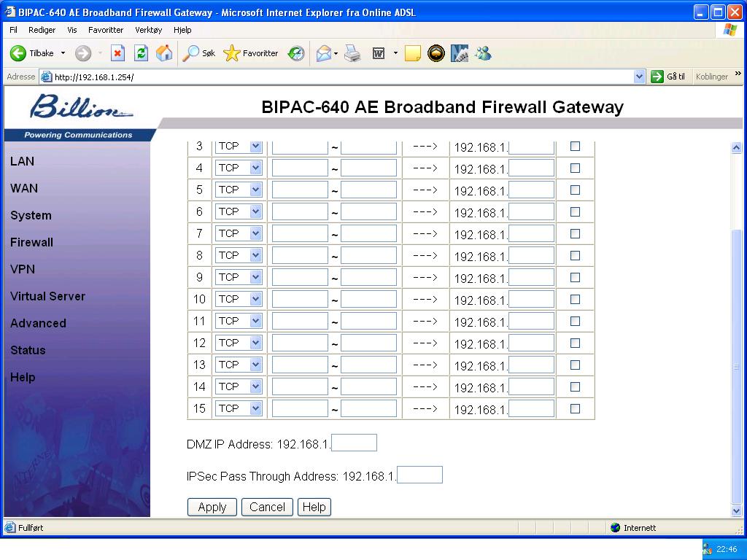Tick the checkbox in row 14
This screenshot has width=747, height=560.
(575, 387)
